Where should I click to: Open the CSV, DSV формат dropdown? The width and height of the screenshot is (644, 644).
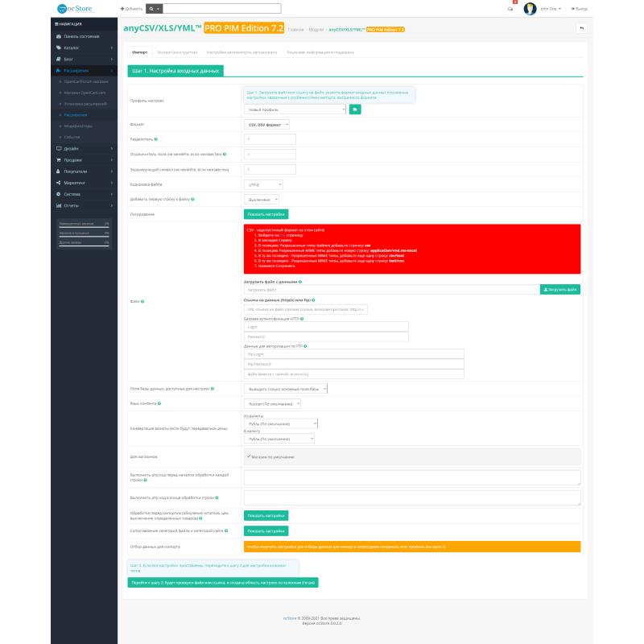point(266,125)
